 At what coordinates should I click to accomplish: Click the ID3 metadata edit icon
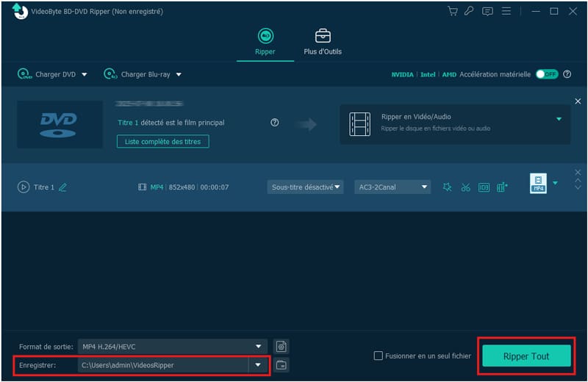click(x=484, y=187)
